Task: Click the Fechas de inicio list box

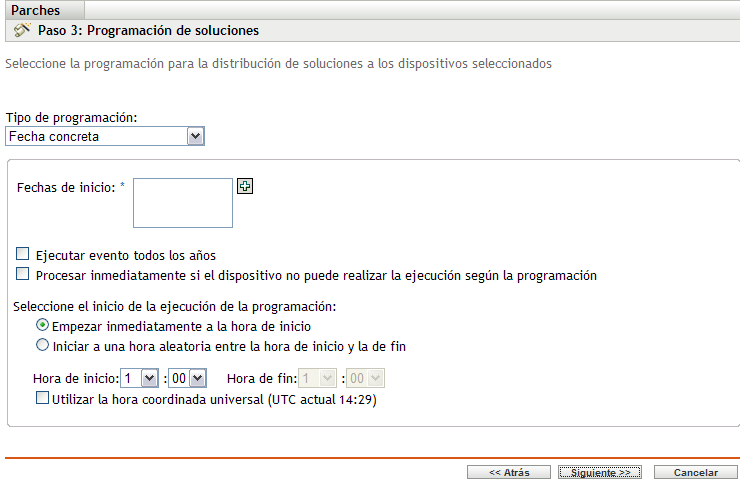Action: [183, 203]
